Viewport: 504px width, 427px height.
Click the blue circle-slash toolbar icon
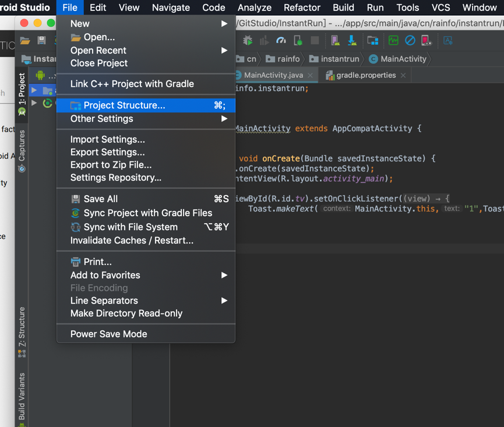click(410, 40)
